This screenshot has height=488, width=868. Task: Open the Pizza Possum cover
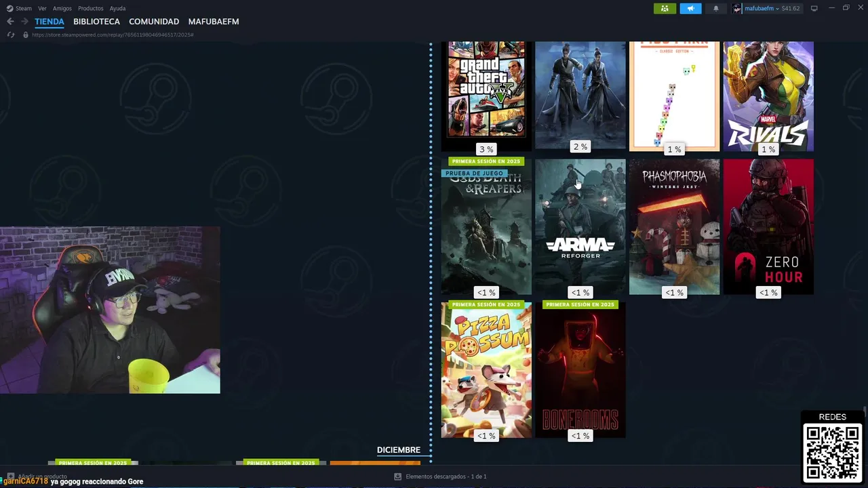click(x=486, y=369)
